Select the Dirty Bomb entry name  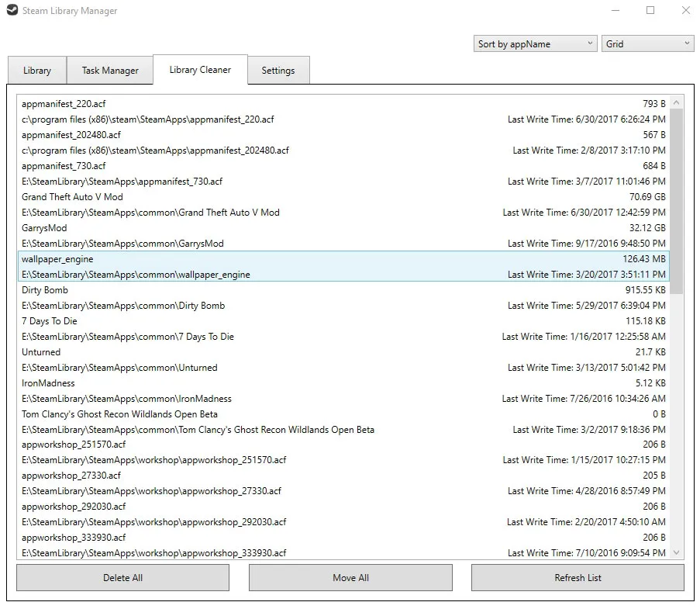click(x=45, y=290)
